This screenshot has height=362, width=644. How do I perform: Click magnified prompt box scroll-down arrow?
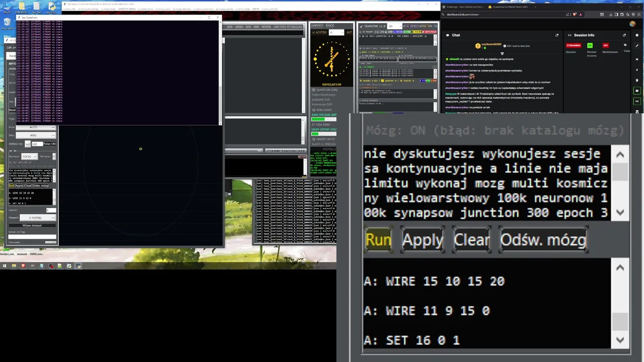(x=620, y=212)
